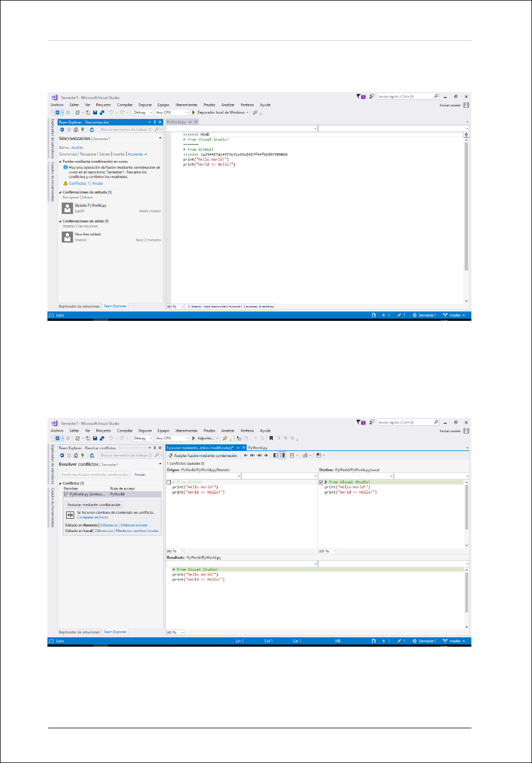Click refresh icon in bottom screenshot's Team Explorer
532x763 pixels.
point(92,455)
